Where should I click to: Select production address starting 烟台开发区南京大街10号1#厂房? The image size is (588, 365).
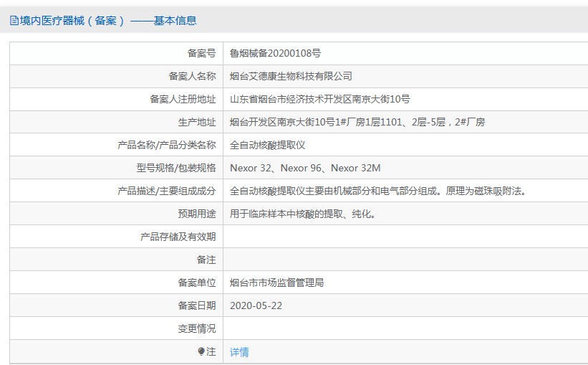[357, 122]
